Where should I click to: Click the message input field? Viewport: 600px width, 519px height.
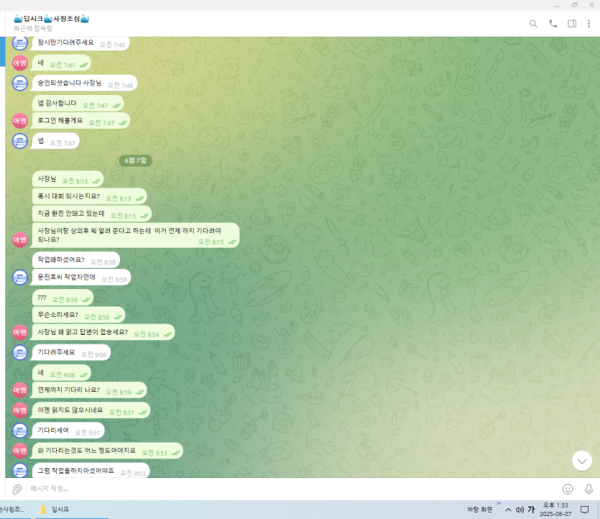291,489
